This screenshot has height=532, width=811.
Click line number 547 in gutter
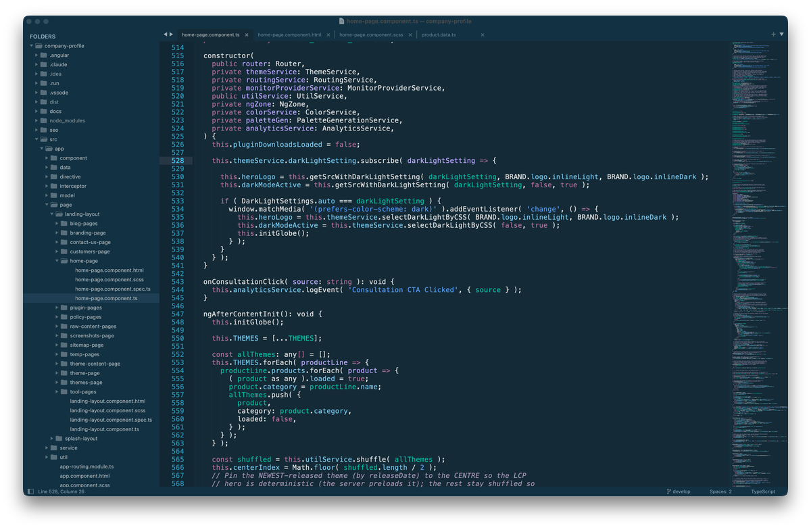pyautogui.click(x=177, y=314)
